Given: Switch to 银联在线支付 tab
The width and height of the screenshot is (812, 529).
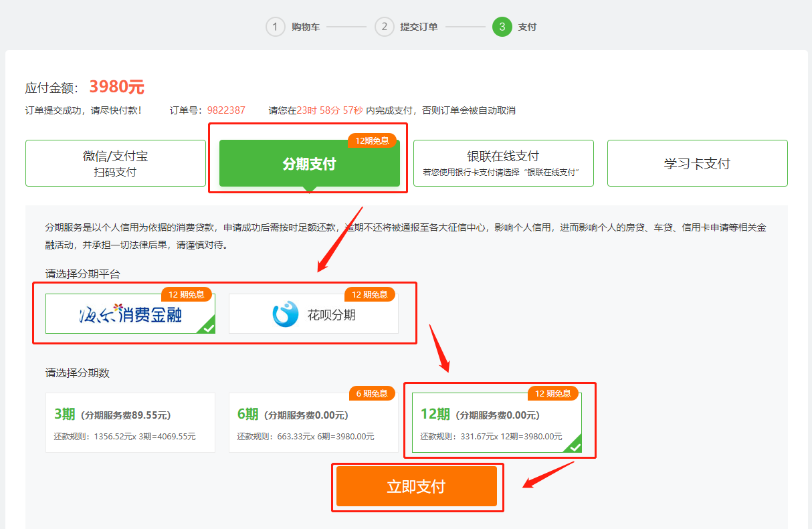Looking at the screenshot, I should pyautogui.click(x=503, y=163).
